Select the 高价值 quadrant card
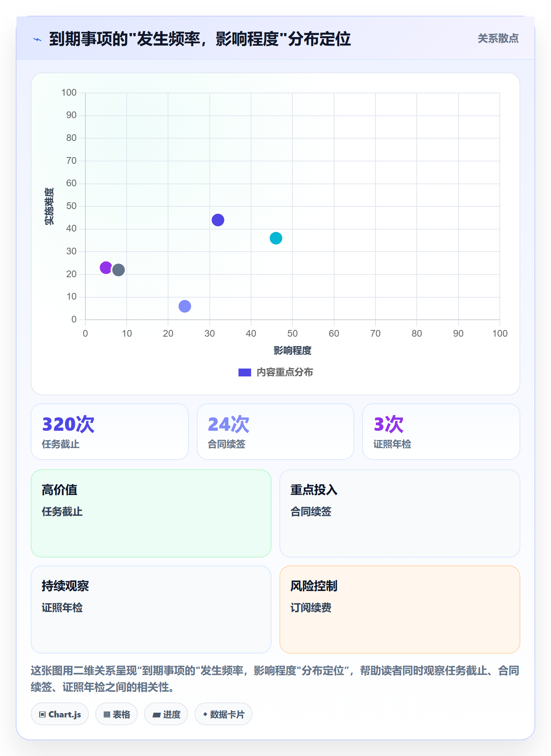The width and height of the screenshot is (551, 756). pos(151,513)
